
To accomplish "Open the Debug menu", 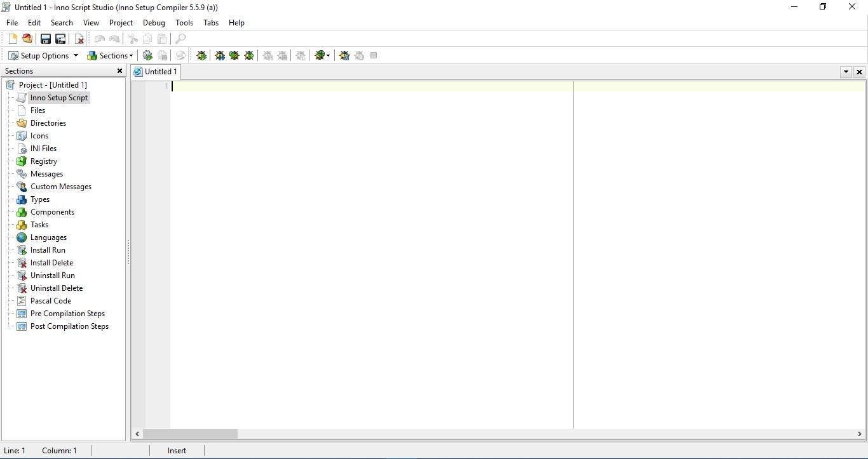I will coord(154,22).
